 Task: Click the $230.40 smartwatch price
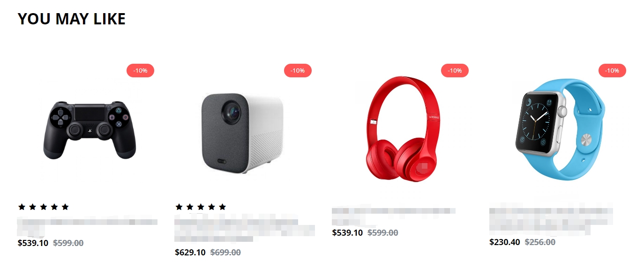pos(505,242)
